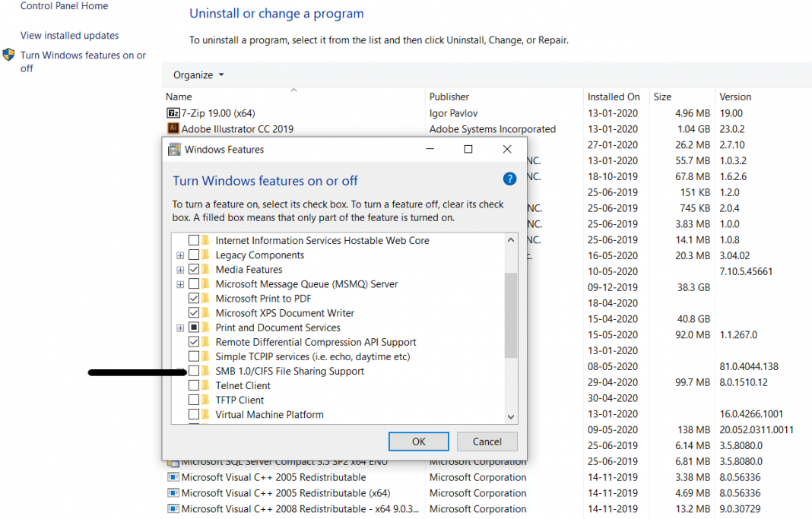Open the Organize dropdown menu
Viewport: 812px width, 519px height.
point(198,74)
